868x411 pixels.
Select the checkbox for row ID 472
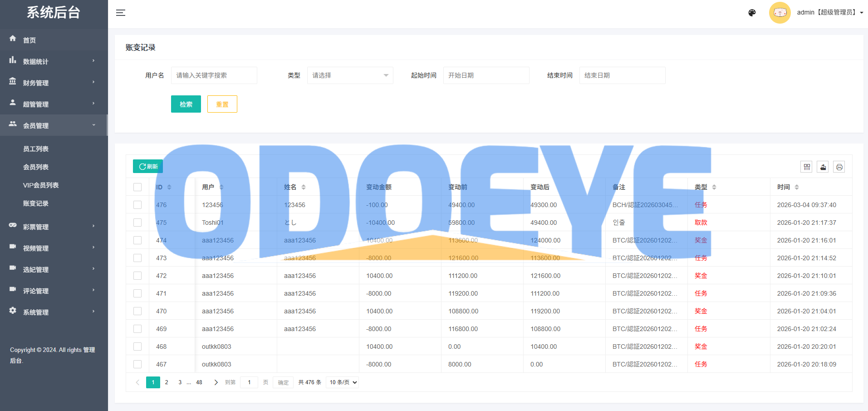point(137,276)
